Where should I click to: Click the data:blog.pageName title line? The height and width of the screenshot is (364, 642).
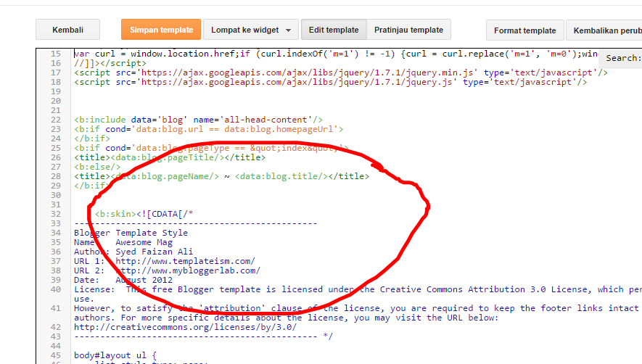(221, 176)
